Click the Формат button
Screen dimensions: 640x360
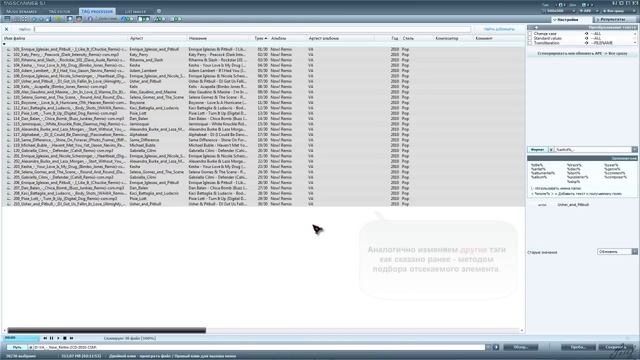537,150
